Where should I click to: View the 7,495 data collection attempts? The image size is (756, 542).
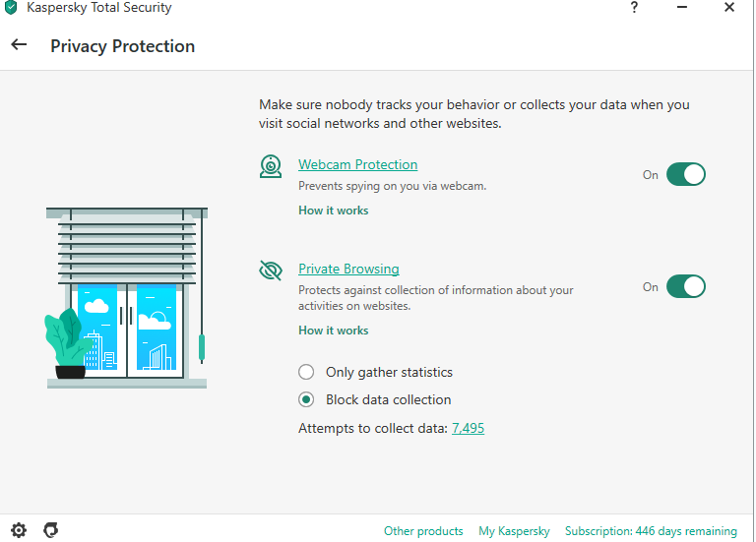click(468, 428)
